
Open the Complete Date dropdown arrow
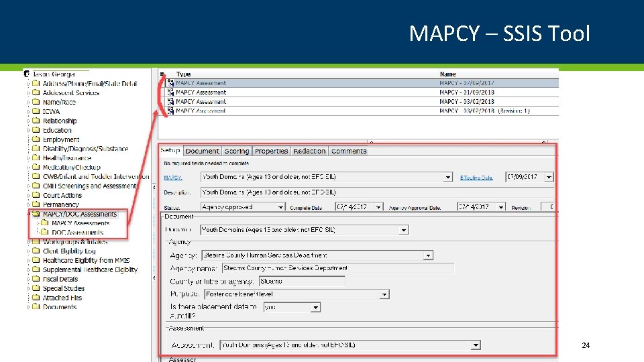pyautogui.click(x=378, y=207)
